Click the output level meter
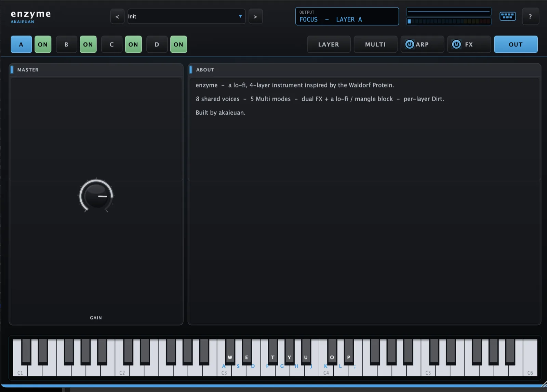The image size is (547, 392). pyautogui.click(x=449, y=21)
